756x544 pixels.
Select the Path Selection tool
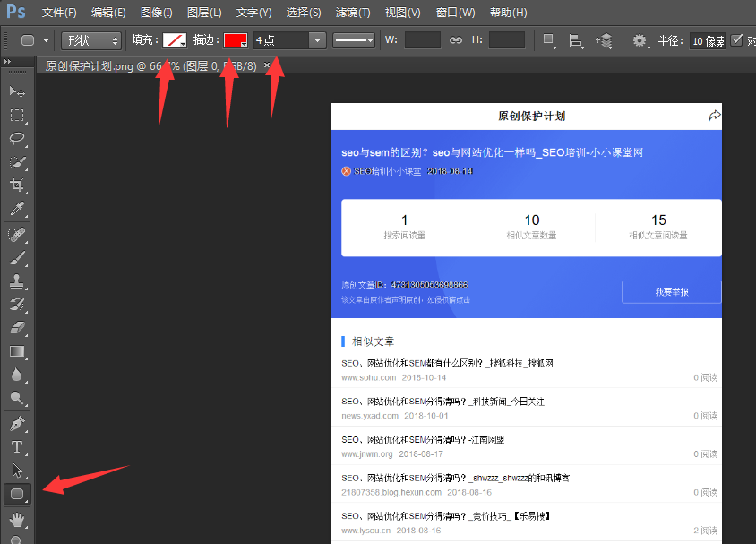[x=17, y=471]
